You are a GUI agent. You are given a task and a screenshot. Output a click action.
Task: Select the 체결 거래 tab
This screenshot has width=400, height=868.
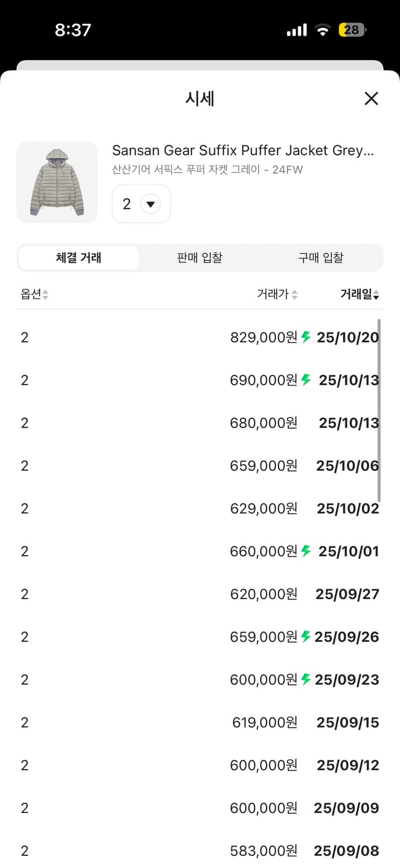[x=79, y=258]
